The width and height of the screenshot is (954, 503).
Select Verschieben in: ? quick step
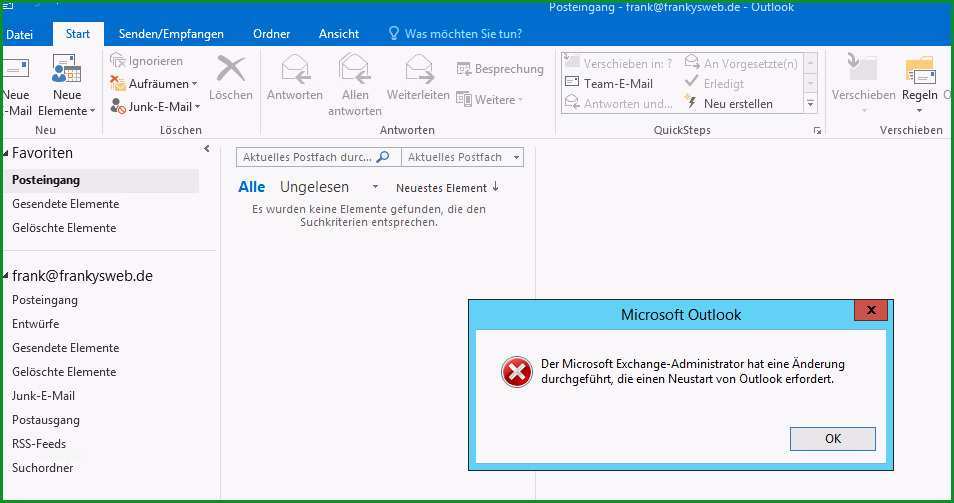pyautogui.click(x=618, y=63)
